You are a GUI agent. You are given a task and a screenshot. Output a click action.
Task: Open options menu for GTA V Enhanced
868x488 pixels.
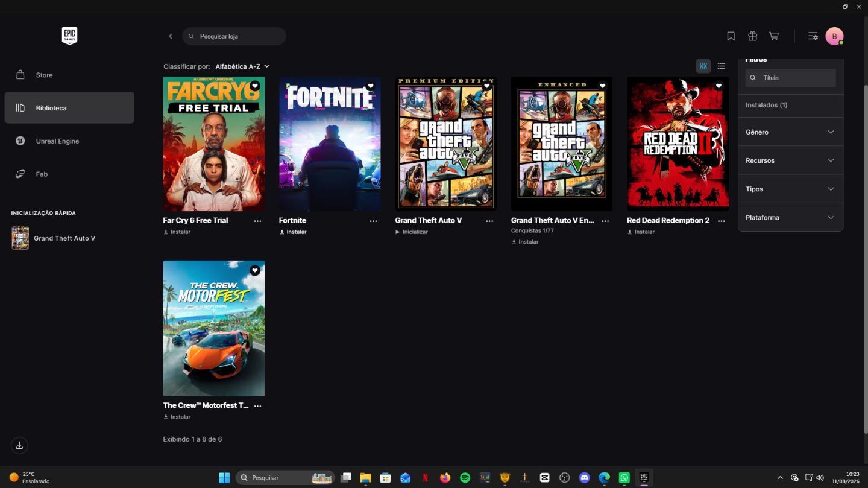pos(605,221)
